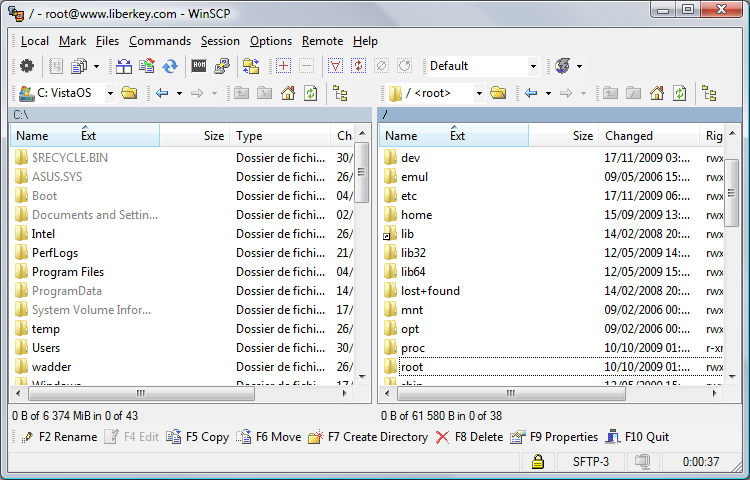Expand the Default transfer settings dropdown
Image resolution: width=750 pixels, height=480 pixels.
tap(533, 66)
